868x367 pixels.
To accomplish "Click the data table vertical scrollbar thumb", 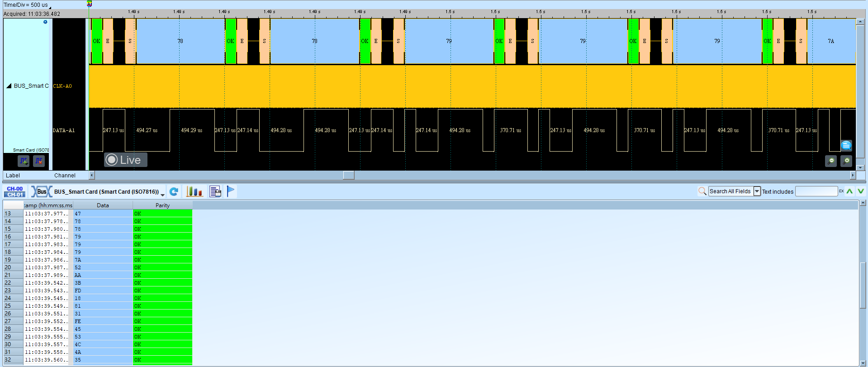I will pos(863,285).
